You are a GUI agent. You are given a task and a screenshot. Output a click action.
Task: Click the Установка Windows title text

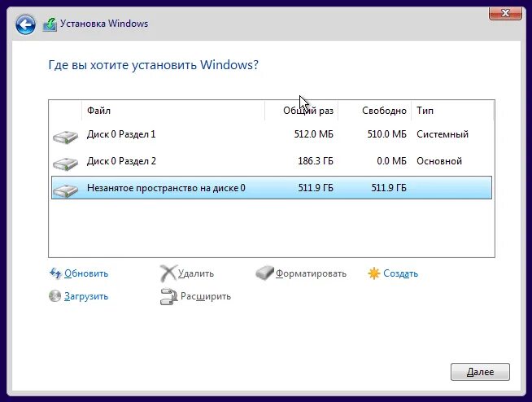[104, 24]
